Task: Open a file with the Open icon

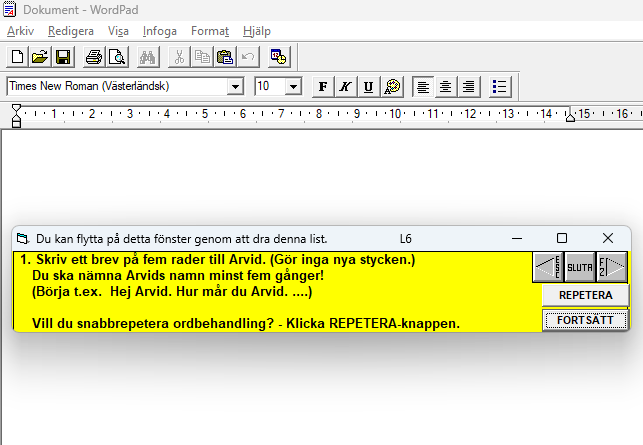Action: (39, 57)
